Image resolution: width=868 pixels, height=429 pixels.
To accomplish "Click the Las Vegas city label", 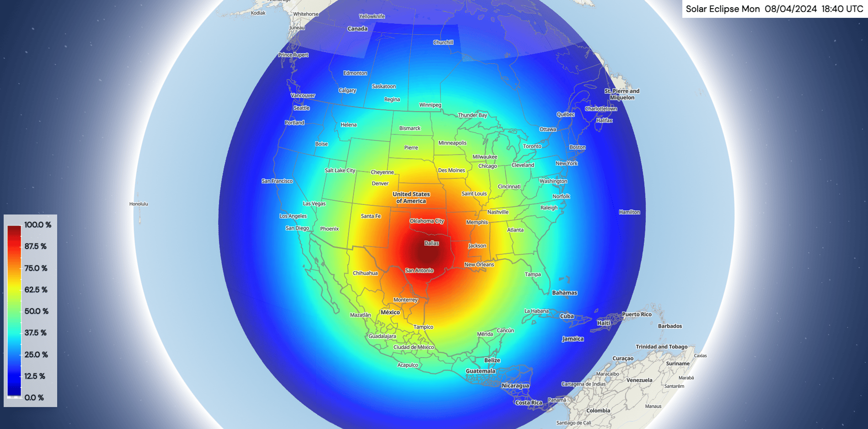I will tap(314, 204).
